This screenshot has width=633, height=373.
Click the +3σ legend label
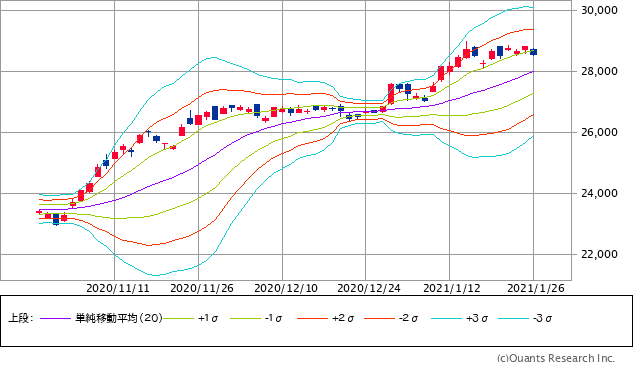(x=477, y=318)
